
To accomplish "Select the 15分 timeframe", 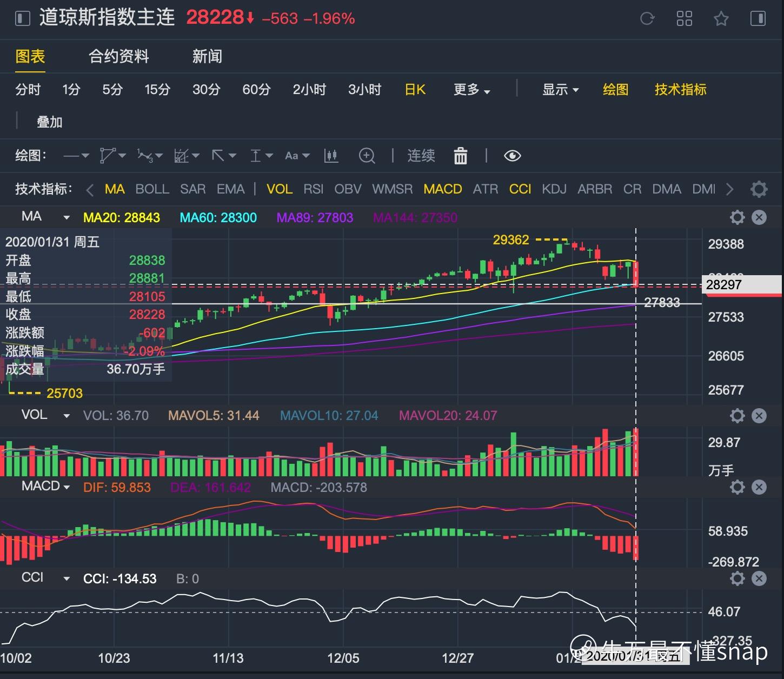I will pos(157,90).
